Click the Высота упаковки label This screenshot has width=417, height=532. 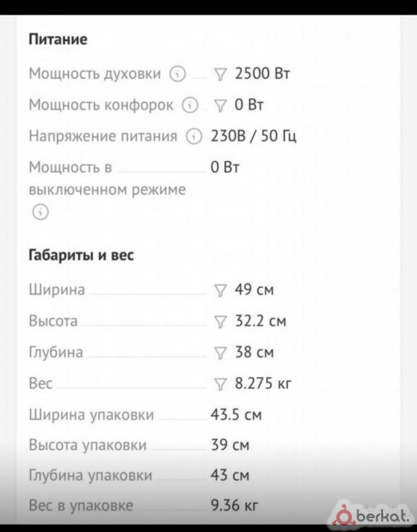click(x=87, y=446)
